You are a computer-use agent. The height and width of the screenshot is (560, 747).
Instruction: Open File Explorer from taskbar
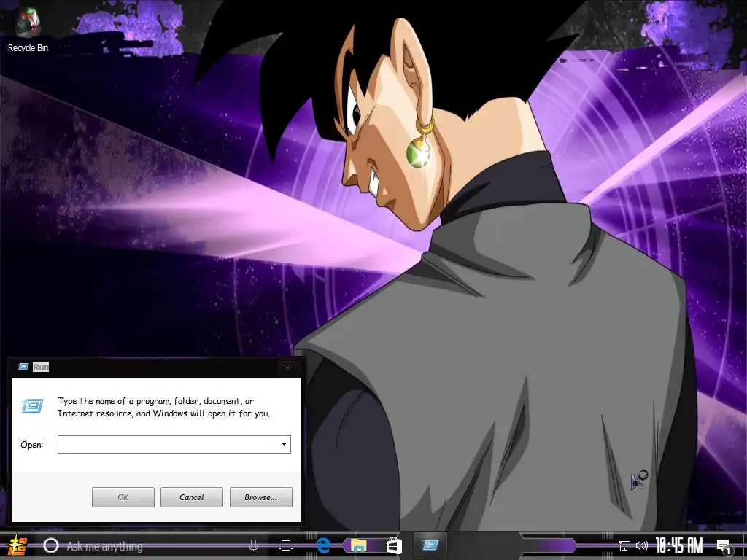(358, 545)
